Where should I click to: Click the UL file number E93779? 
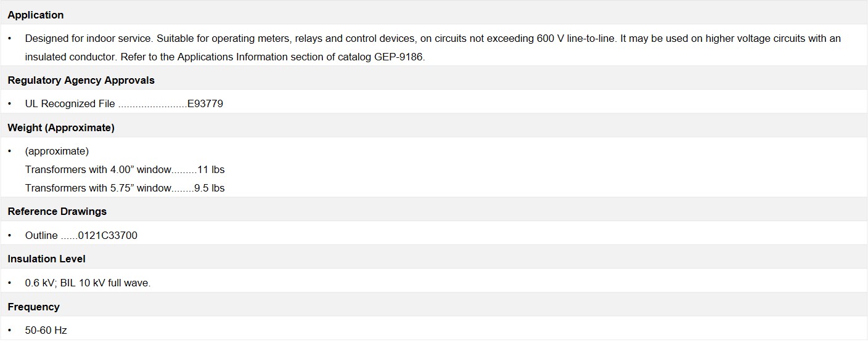click(x=205, y=103)
